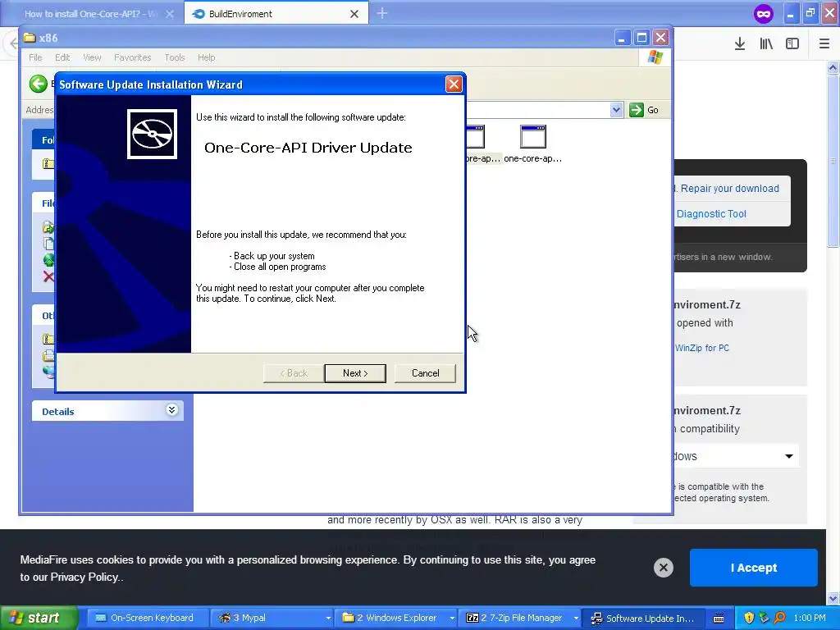Click the security shield tray icon

coord(749,618)
